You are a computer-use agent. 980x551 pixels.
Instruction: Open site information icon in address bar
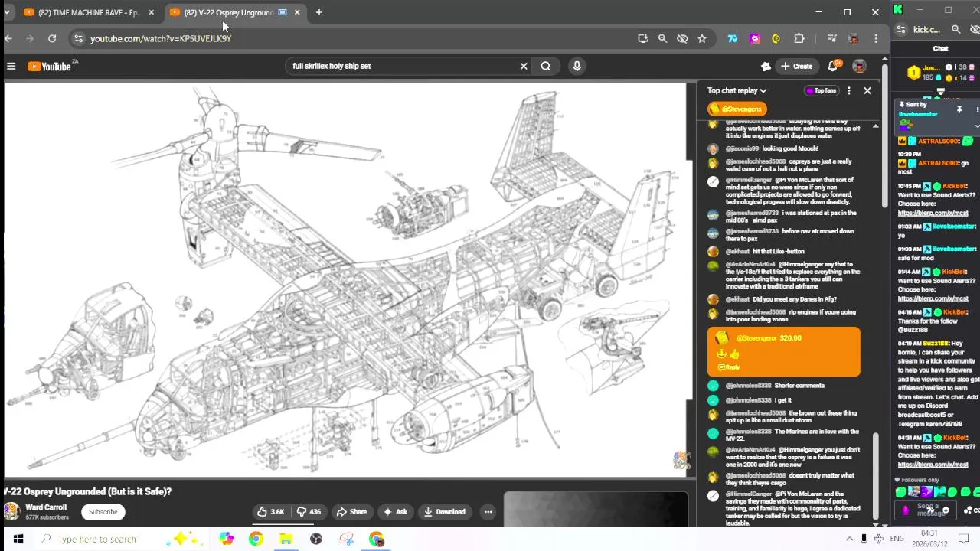point(77,38)
